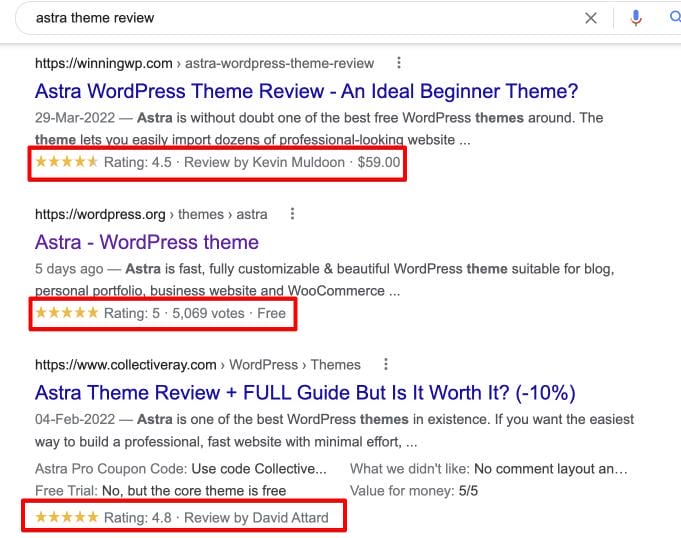The image size is (681, 538).
Task: Clear the search query with the X icon
Action: (x=591, y=18)
